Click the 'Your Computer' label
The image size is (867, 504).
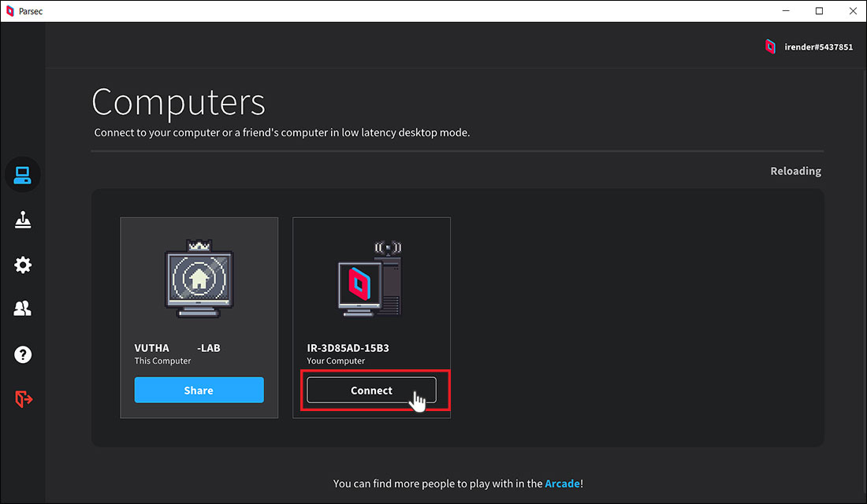336,361
